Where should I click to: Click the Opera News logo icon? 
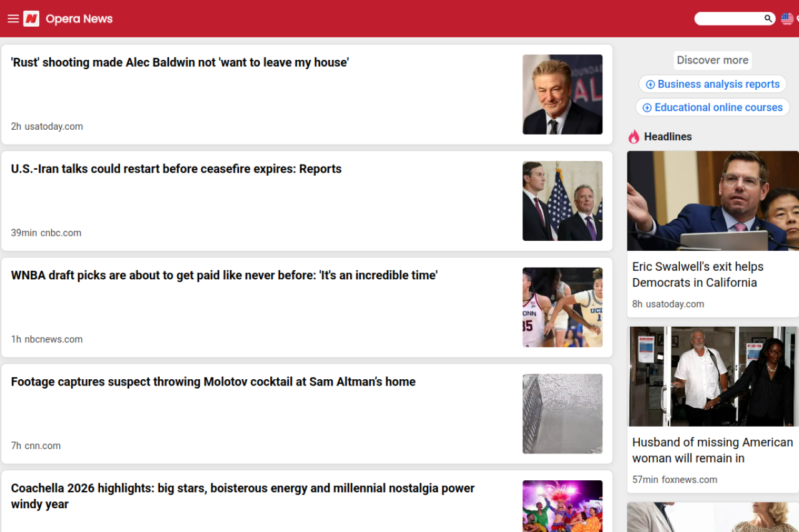pos(31,19)
